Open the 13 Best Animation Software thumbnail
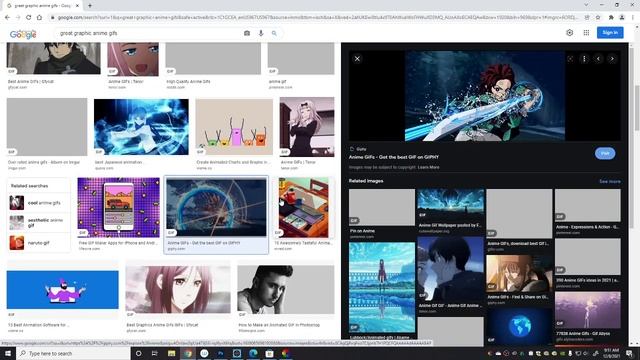The image size is (640, 360). click(x=62, y=289)
